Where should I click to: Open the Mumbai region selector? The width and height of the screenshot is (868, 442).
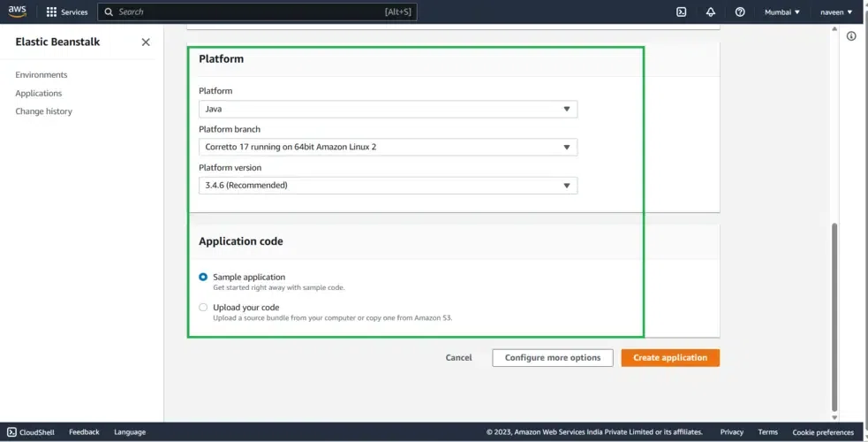tap(781, 11)
